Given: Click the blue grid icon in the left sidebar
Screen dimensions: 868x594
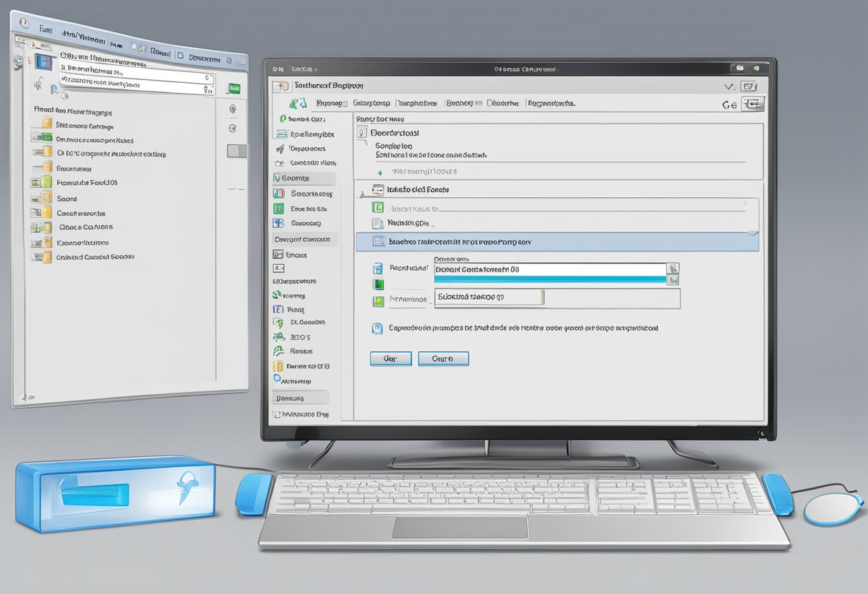Looking at the screenshot, I should pos(279,223).
